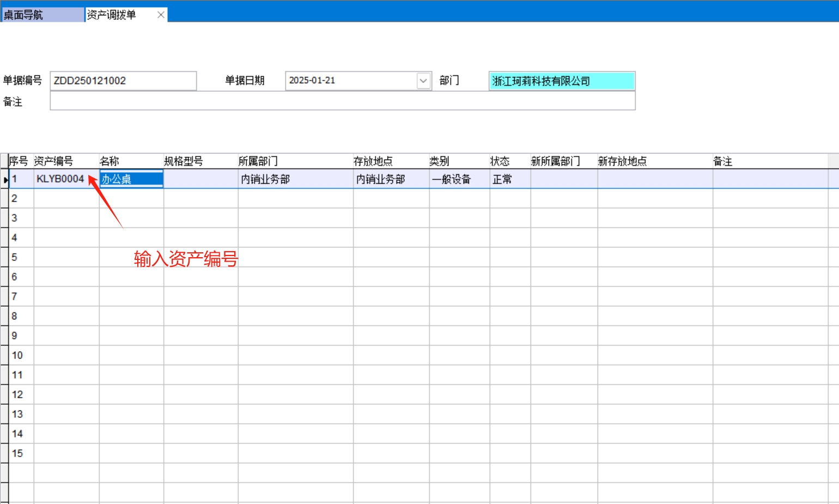Select the 资产调拨单 tab

[117, 15]
